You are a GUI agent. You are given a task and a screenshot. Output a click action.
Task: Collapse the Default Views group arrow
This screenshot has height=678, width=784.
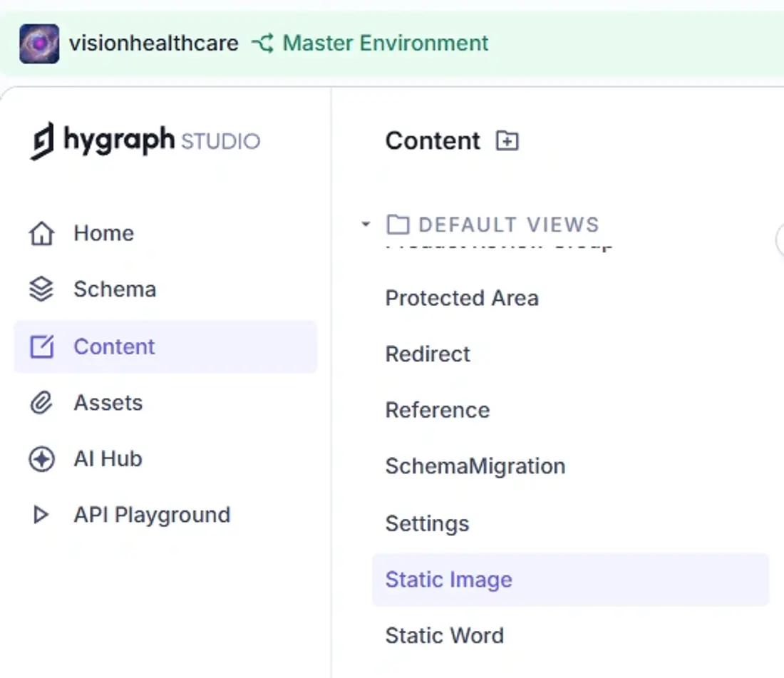[366, 224]
